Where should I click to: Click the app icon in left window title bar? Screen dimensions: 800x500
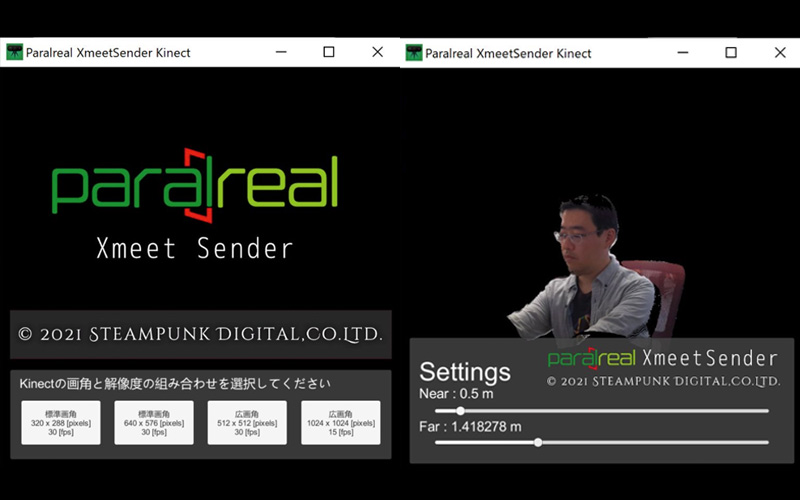click(x=14, y=52)
